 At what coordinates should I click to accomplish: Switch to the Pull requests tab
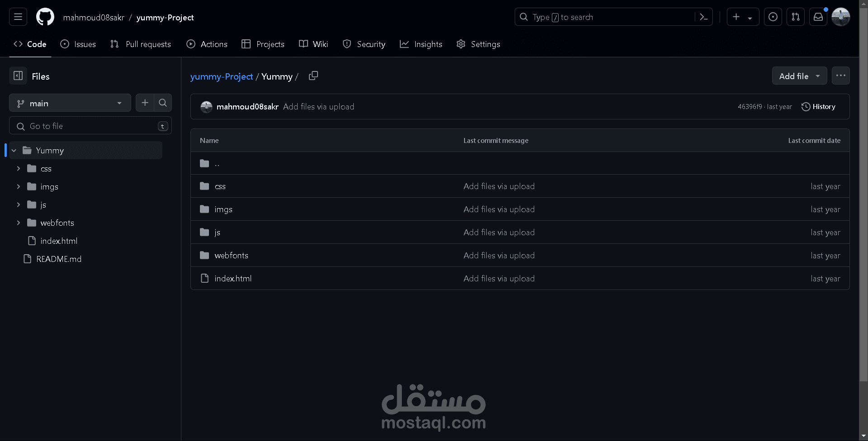tap(141, 44)
